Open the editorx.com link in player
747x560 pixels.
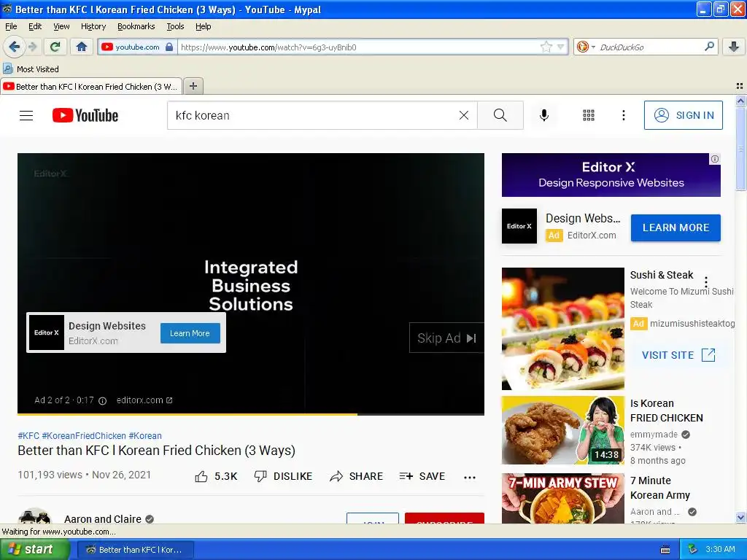point(144,400)
